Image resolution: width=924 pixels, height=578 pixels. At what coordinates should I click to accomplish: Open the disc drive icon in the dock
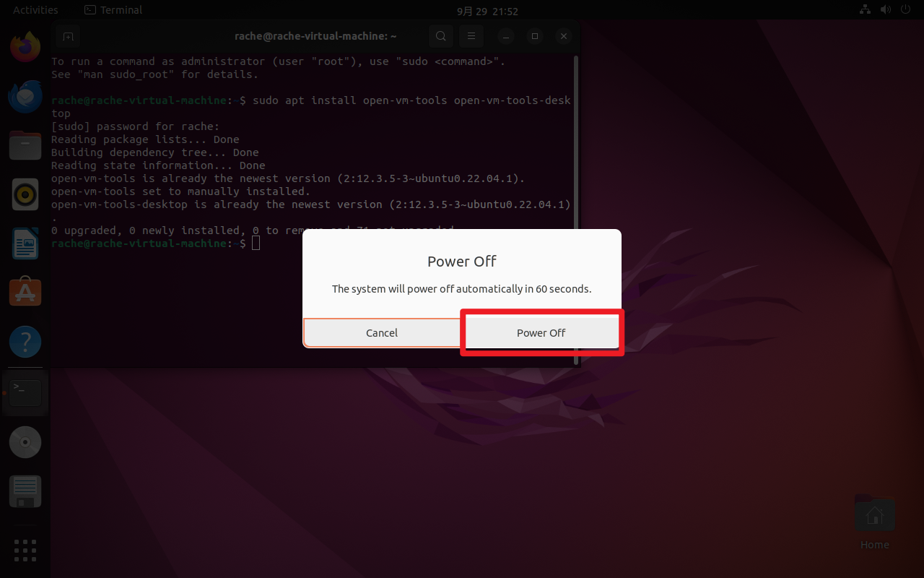[x=25, y=442]
